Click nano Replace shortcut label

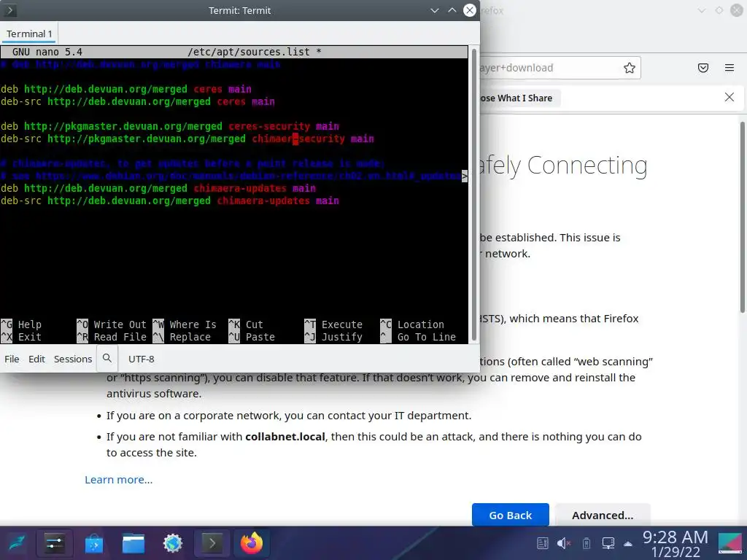(x=190, y=337)
